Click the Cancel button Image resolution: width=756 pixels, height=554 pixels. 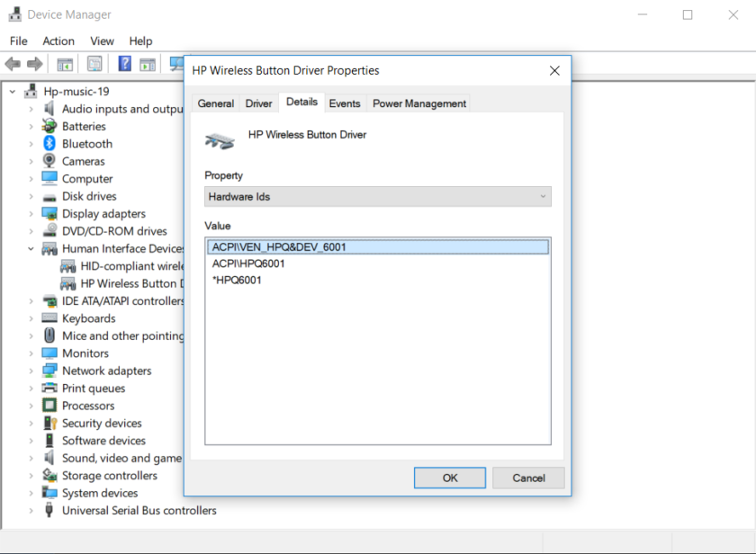click(528, 478)
